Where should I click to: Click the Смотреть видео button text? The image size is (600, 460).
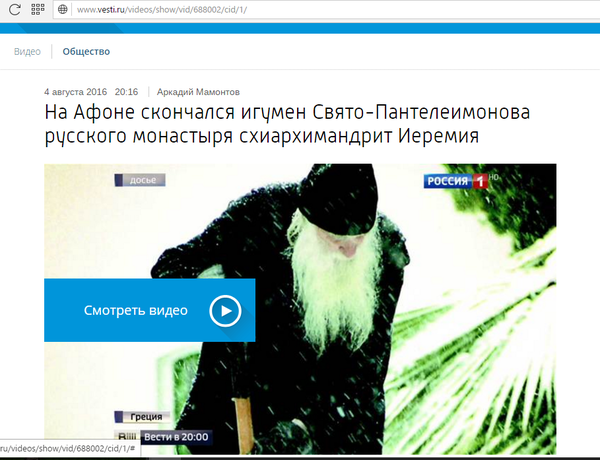(136, 311)
